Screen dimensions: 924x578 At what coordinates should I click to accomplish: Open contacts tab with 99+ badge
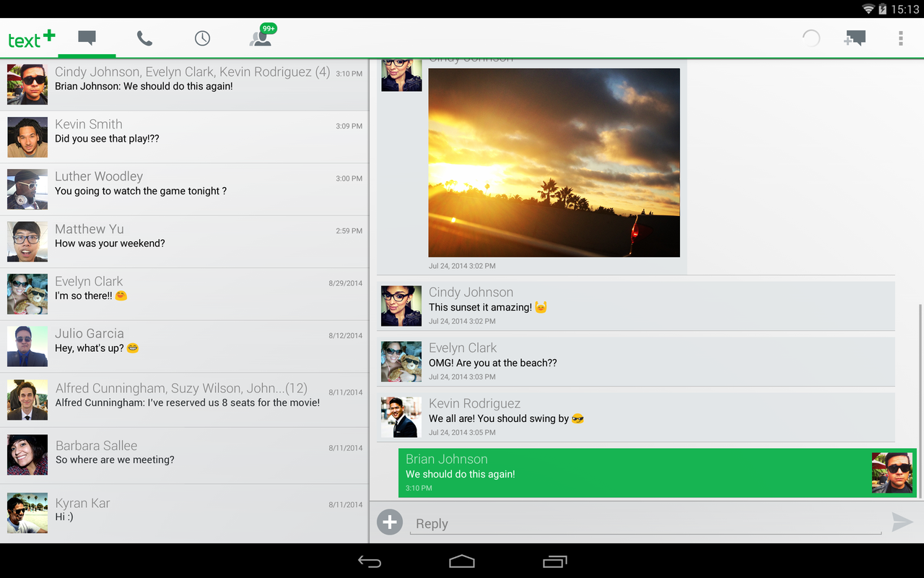click(x=261, y=36)
